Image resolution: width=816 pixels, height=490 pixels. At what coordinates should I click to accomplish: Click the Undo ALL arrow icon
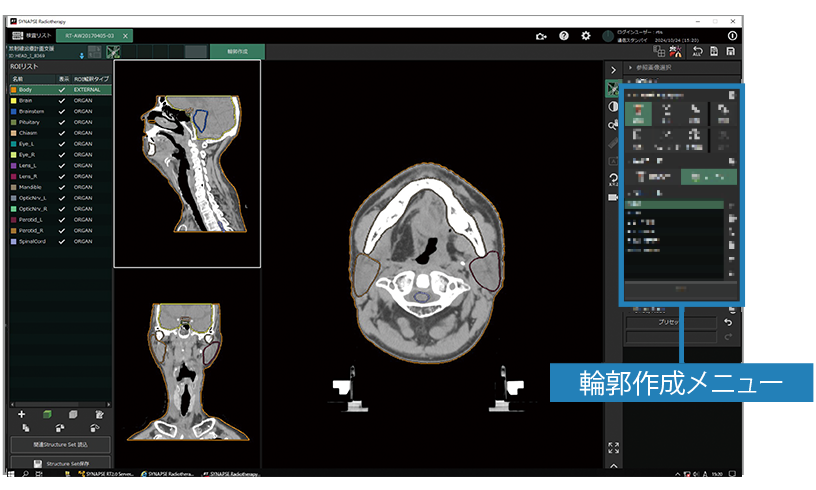coord(697,51)
